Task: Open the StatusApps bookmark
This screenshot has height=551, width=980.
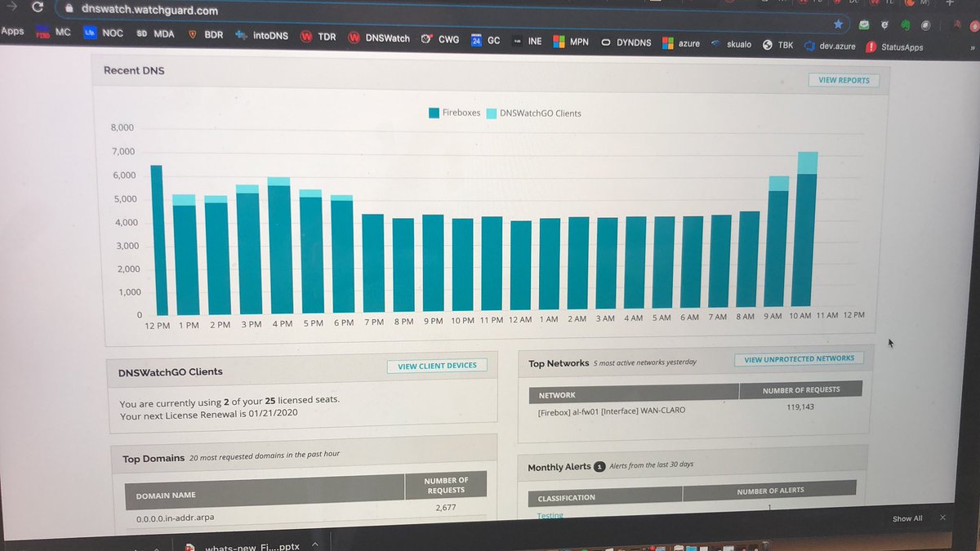Action: (894, 47)
